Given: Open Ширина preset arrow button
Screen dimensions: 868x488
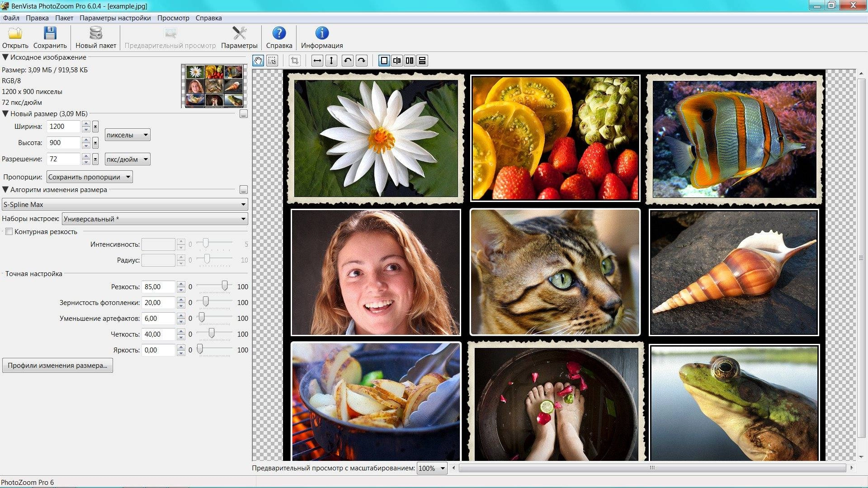Looking at the screenshot, I should (x=95, y=127).
